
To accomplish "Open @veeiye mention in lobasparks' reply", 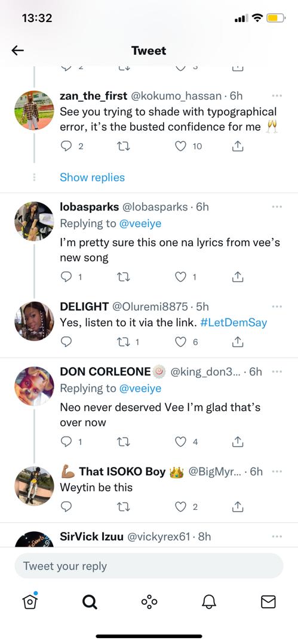I will (x=140, y=224).
